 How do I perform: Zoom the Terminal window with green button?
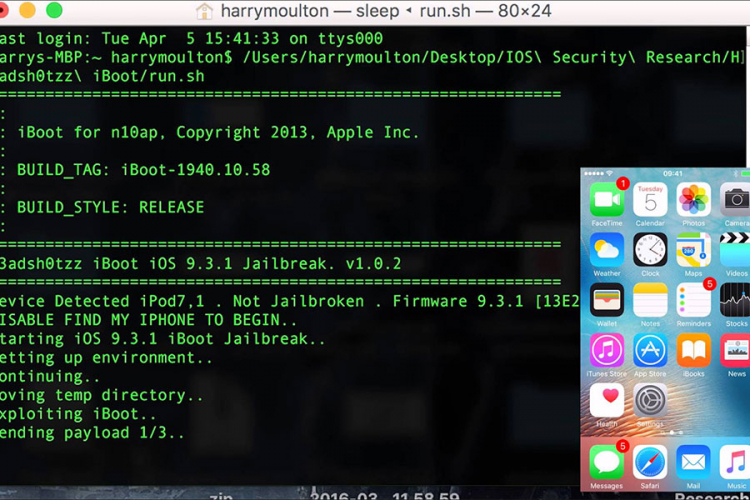coord(54,10)
